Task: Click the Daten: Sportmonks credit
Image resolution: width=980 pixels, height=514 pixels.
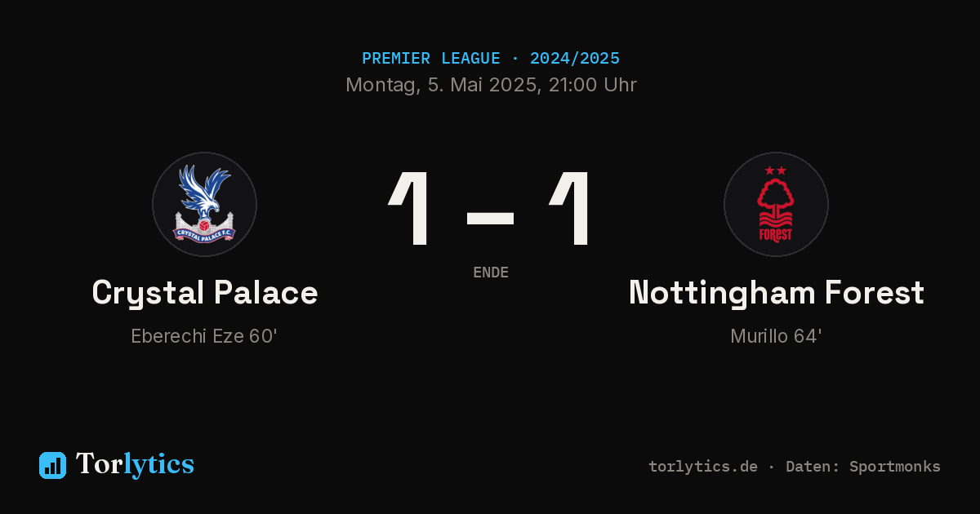Action: 863,467
